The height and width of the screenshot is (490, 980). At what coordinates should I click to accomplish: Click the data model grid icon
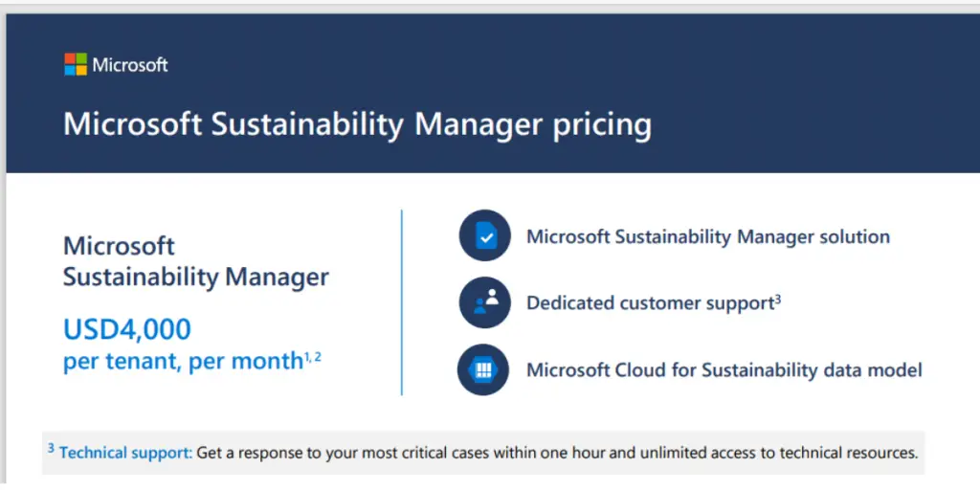click(484, 369)
